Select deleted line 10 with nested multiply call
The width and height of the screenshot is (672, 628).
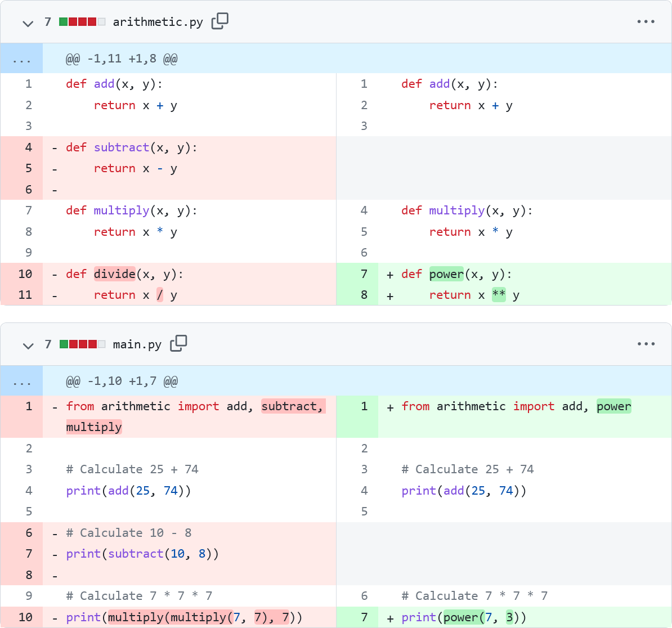click(x=25, y=617)
